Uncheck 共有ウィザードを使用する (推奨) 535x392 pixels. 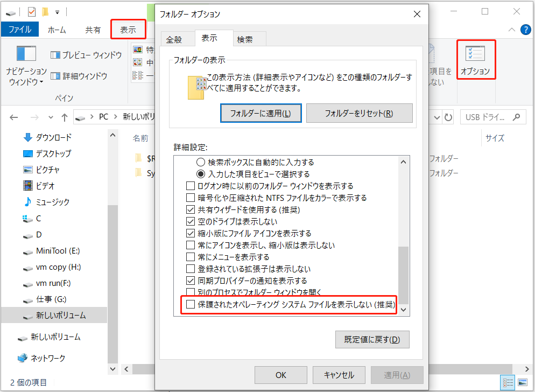tap(191, 209)
